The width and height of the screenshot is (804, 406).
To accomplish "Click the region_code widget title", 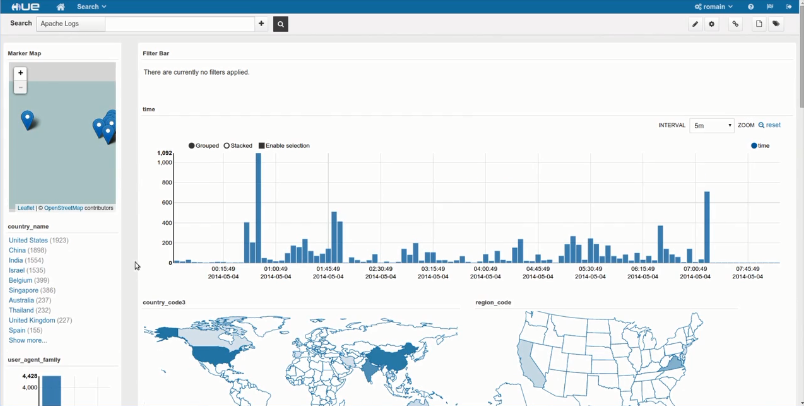I will [493, 302].
